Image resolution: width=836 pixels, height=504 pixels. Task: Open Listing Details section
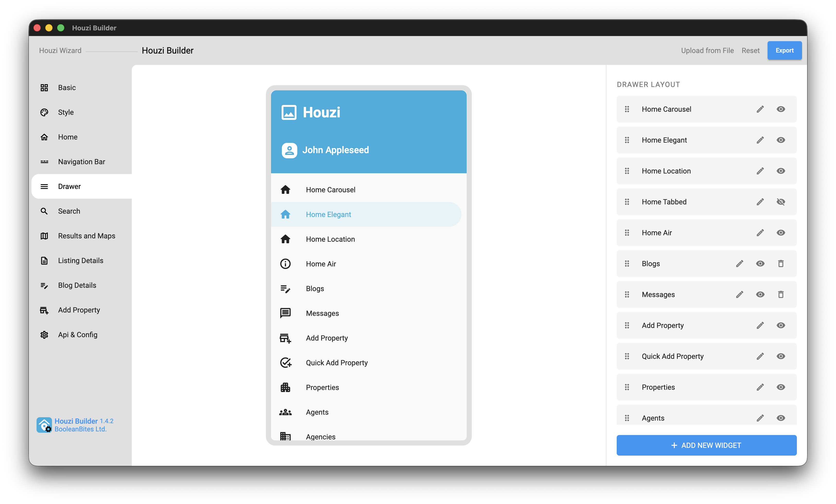click(x=81, y=260)
